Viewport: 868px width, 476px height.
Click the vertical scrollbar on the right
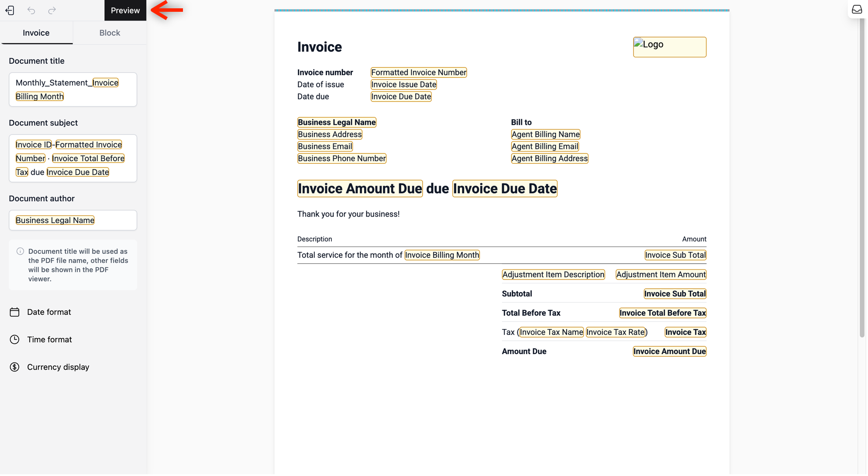(861, 175)
